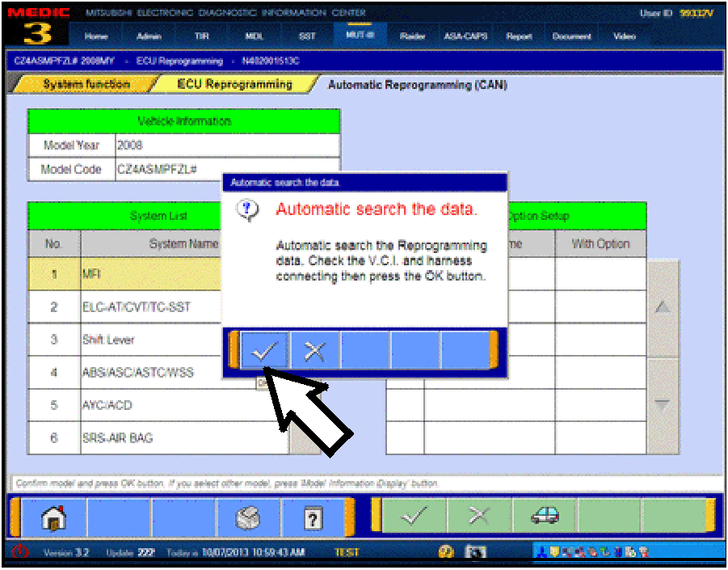Confirm the dialog with the checkmark button

pos(264,350)
